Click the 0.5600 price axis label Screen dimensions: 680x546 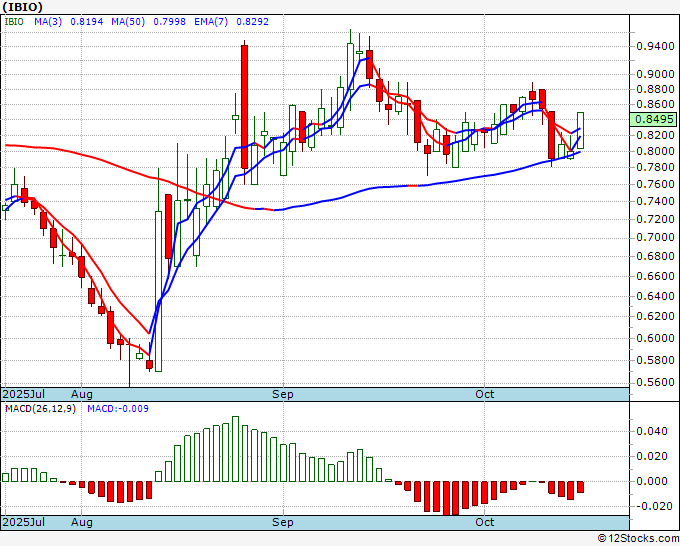point(655,382)
